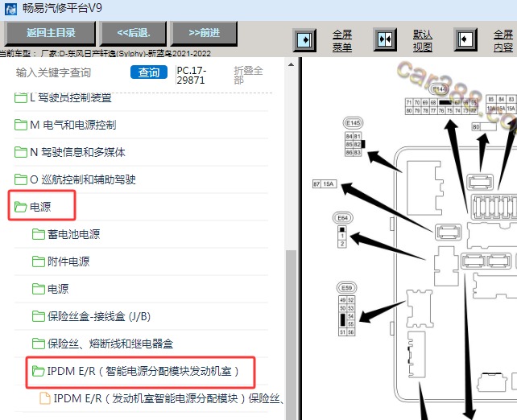The height and width of the screenshot is (420, 517).
Task: Click the full-screen content arrow icon
Action: point(465,40)
